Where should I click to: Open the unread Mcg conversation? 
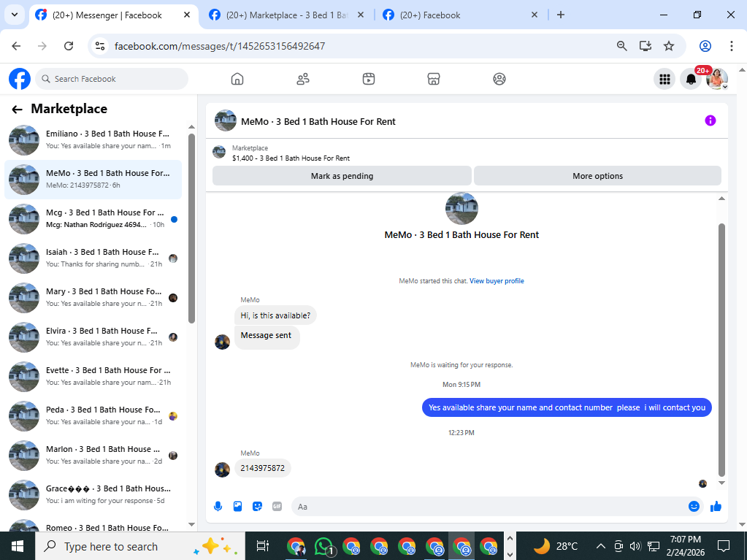pos(93,219)
